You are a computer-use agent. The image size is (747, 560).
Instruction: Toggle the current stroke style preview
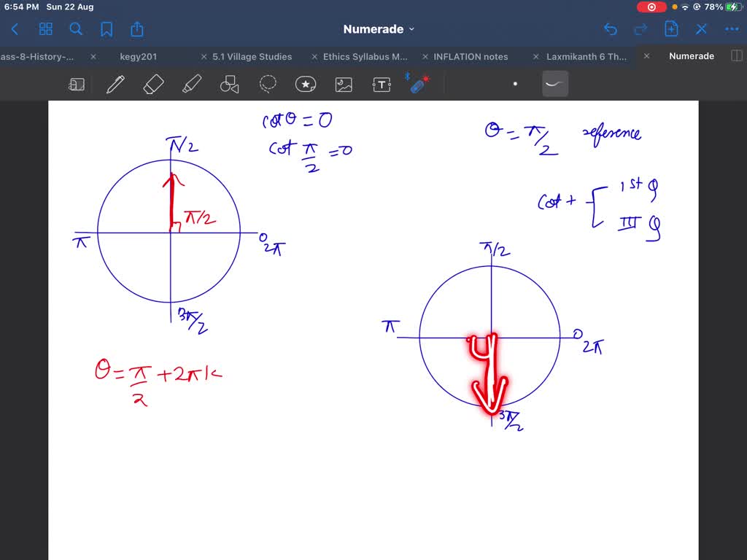pyautogui.click(x=555, y=84)
